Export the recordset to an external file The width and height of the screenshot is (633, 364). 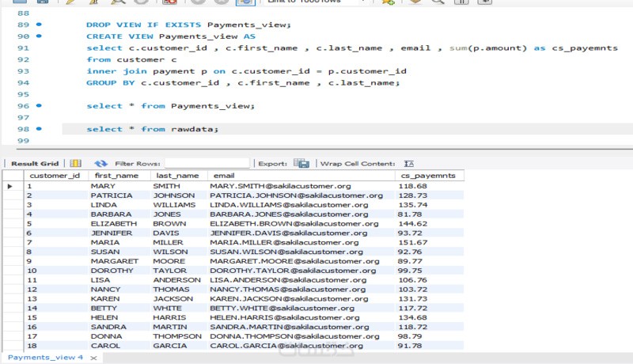301,164
